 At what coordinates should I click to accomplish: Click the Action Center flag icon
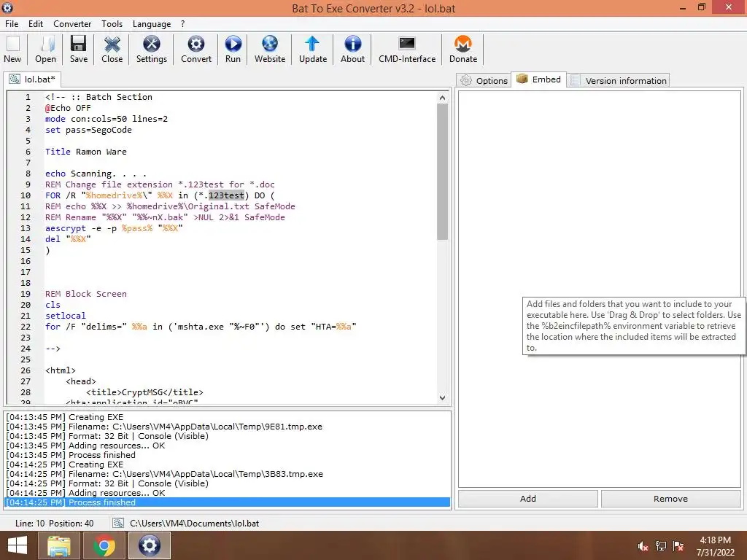678,546
